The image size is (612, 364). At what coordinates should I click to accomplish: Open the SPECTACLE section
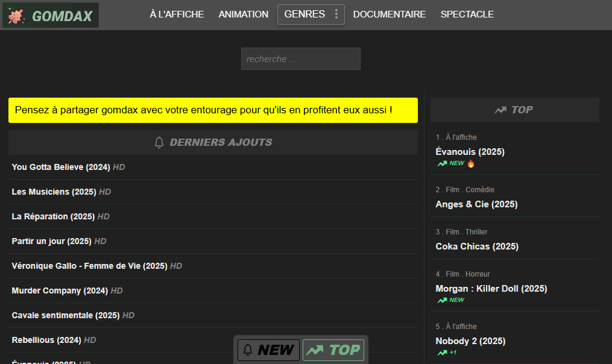tap(467, 14)
